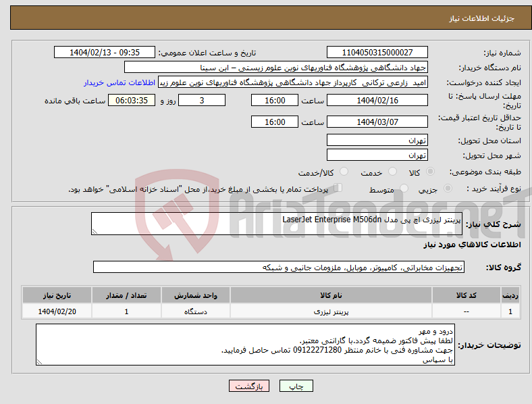Image resolution: width=532 pixels, height=404 pixels.
Task: Click the delivery city field تهران
Action: pyautogui.click(x=377, y=155)
